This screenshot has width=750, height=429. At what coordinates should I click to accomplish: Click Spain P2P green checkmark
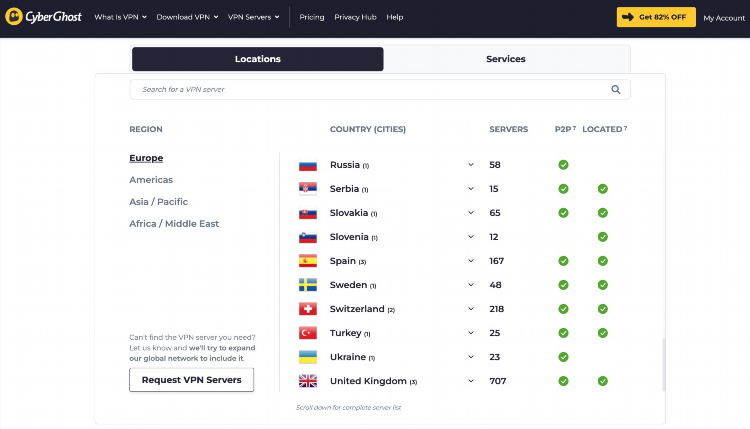[x=563, y=261]
